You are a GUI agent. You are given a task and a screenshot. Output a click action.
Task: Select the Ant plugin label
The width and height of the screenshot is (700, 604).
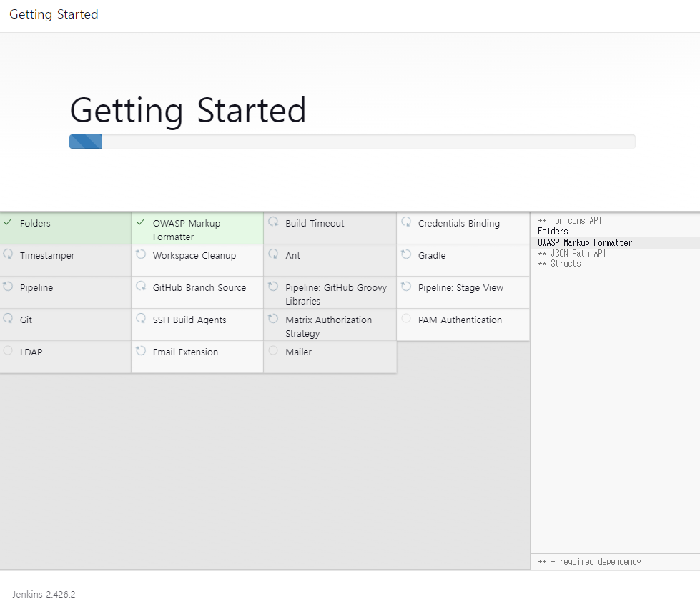click(293, 255)
